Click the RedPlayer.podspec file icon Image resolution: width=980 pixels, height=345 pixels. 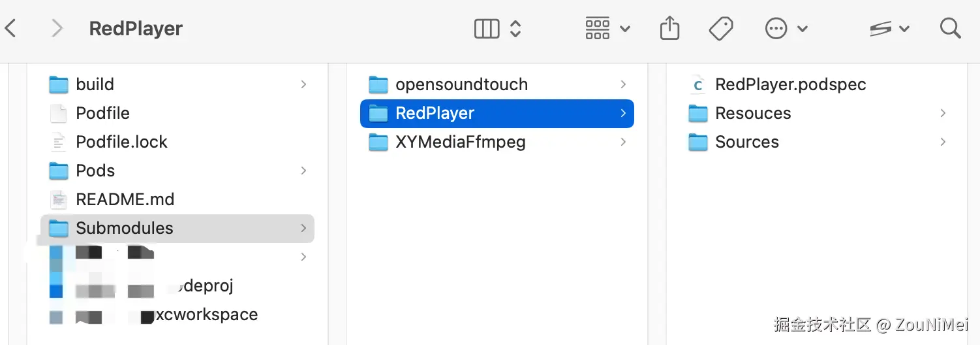698,84
